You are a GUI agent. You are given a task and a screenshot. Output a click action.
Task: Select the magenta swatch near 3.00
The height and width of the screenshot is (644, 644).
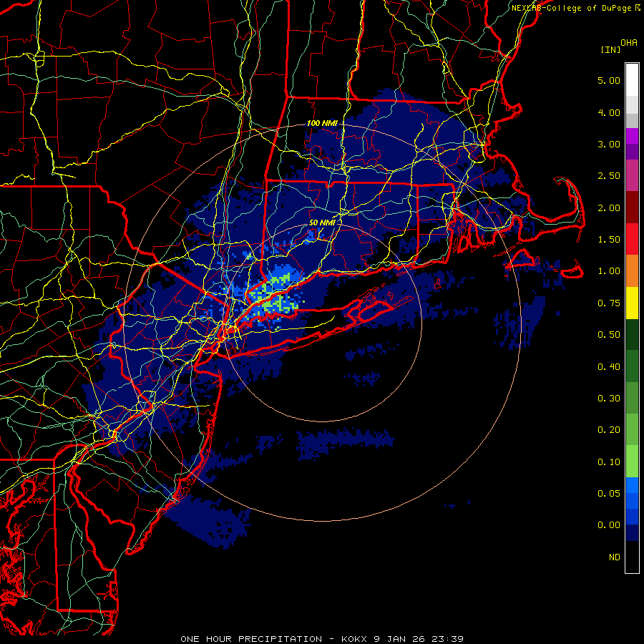[632, 136]
